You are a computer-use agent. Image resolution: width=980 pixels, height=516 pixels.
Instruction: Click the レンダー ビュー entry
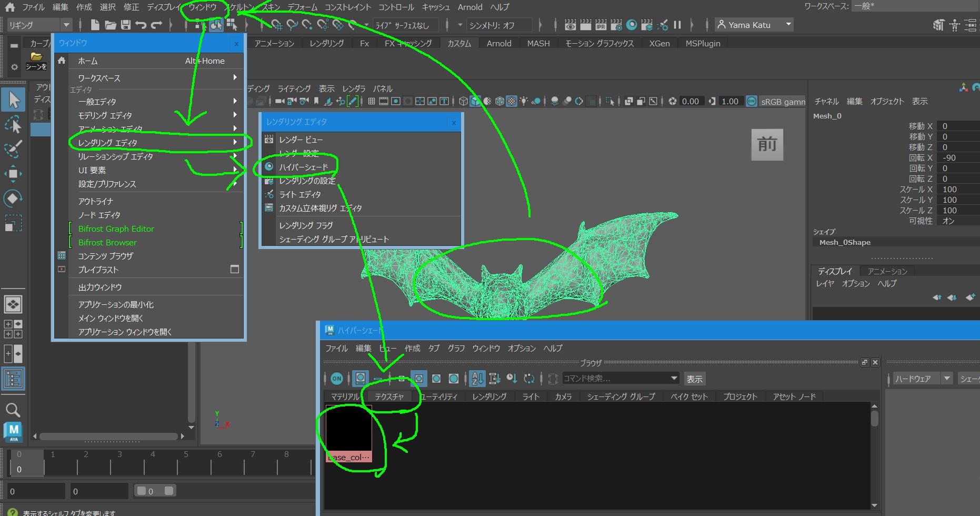point(301,140)
